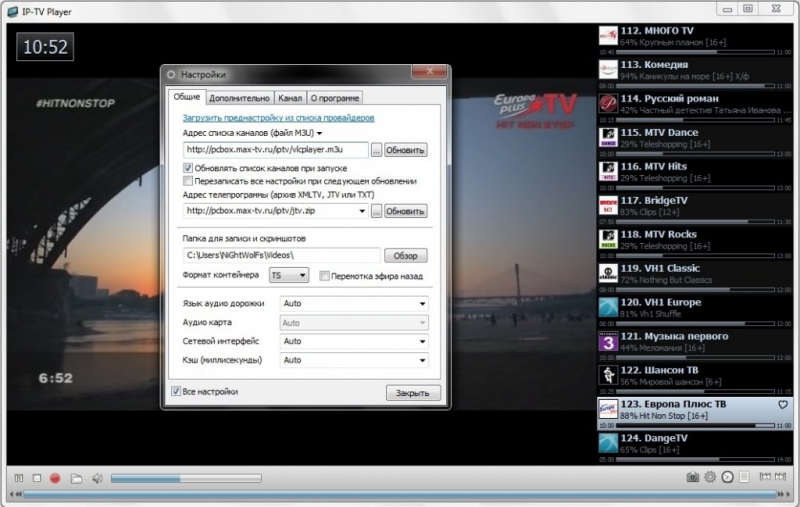Image resolution: width=800 pixels, height=507 pixels.
Task: Click ellipsis button beside jtv.zip address
Action: [x=377, y=211]
